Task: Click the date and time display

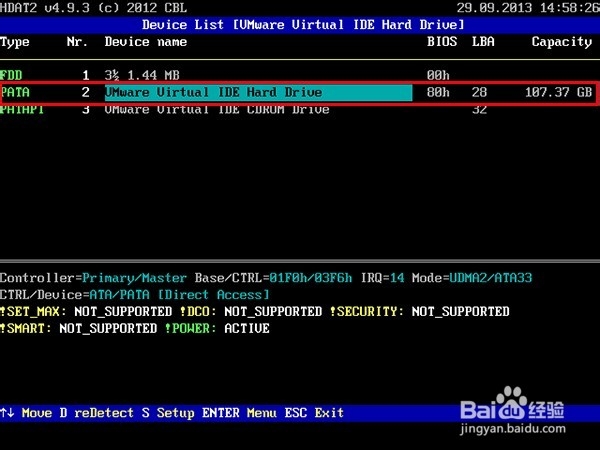Action: 528,8
